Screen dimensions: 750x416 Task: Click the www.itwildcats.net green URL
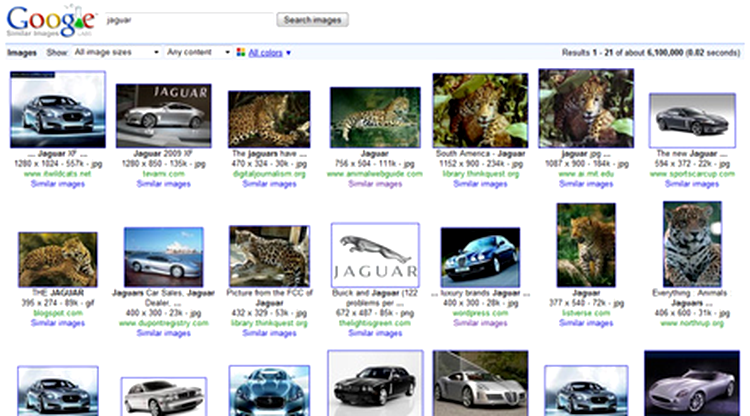[x=58, y=174]
